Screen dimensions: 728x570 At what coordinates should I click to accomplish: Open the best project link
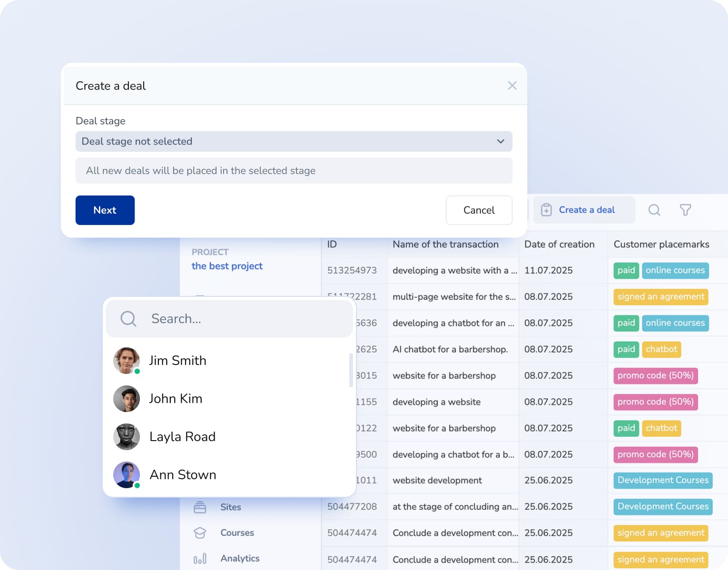point(227,266)
